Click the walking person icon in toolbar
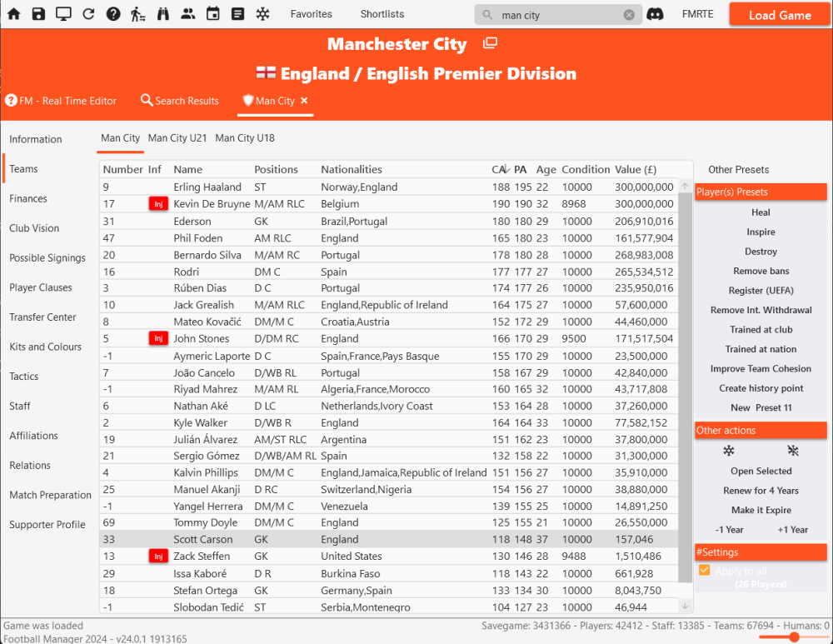 tap(138, 14)
